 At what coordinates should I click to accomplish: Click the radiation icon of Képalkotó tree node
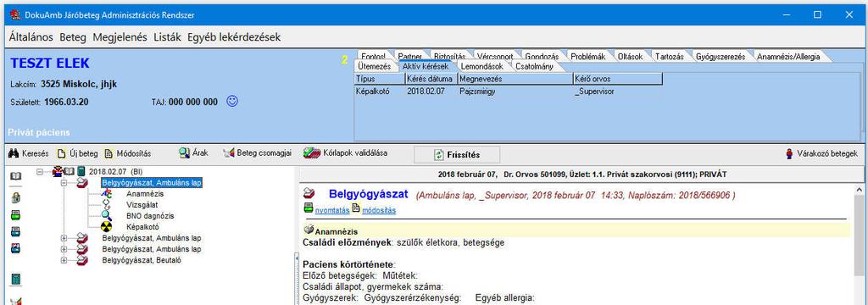pyautogui.click(x=107, y=227)
